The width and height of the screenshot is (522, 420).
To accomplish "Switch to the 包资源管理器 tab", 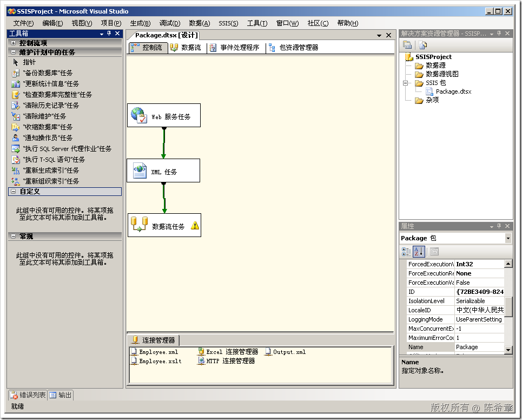I will [294, 48].
